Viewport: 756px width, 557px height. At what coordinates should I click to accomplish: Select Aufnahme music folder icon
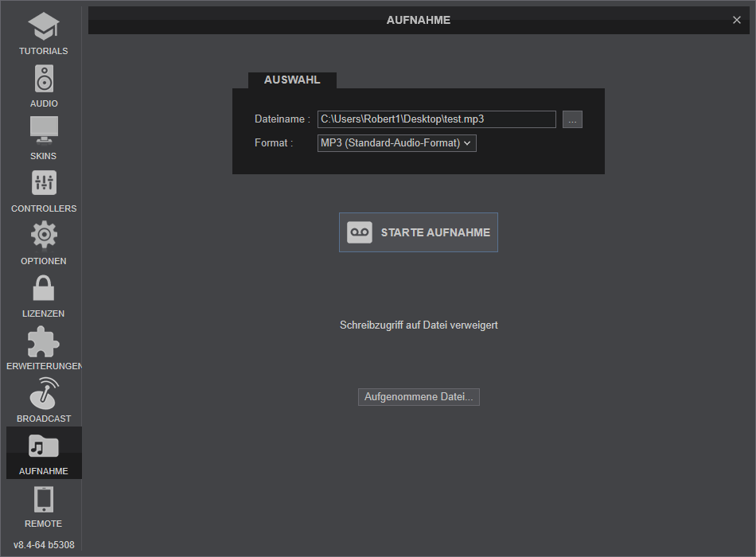point(44,446)
